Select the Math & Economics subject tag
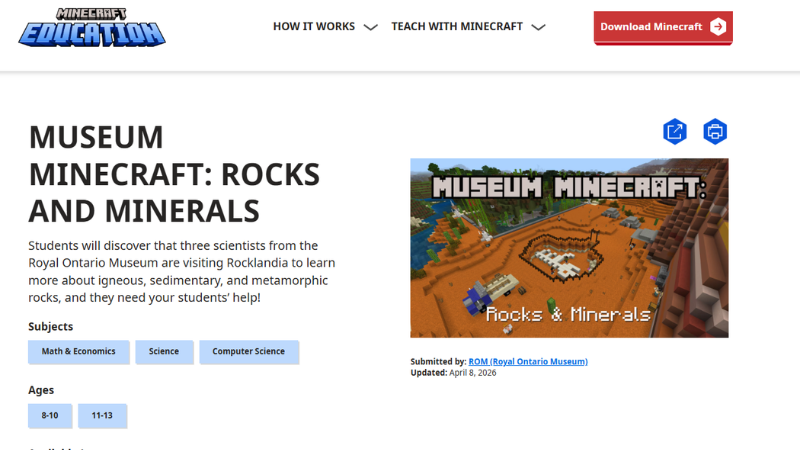 coord(79,352)
